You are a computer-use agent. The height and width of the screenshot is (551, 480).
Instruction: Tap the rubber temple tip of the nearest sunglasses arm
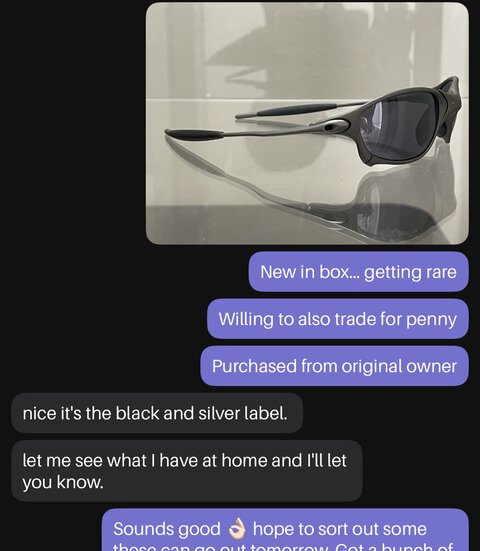coord(195,134)
